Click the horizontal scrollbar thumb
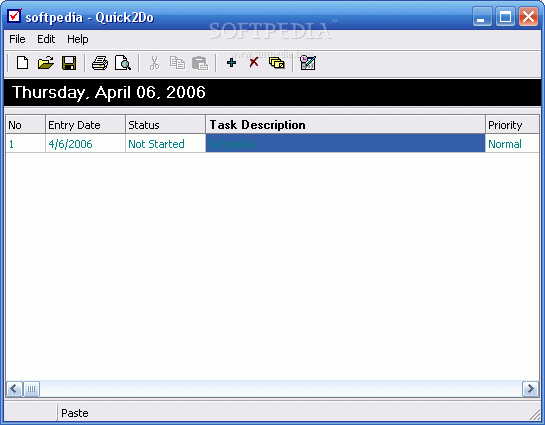Image resolution: width=545 pixels, height=425 pixels. [x=31, y=389]
